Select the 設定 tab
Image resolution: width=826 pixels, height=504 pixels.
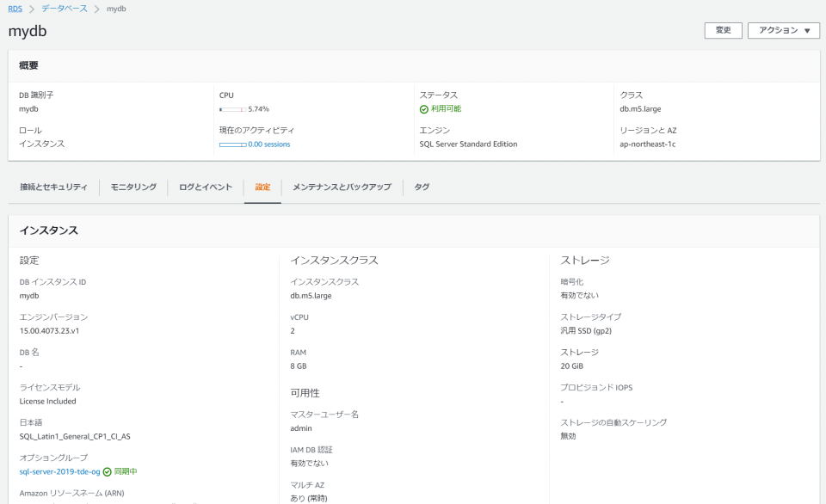pyautogui.click(x=262, y=187)
